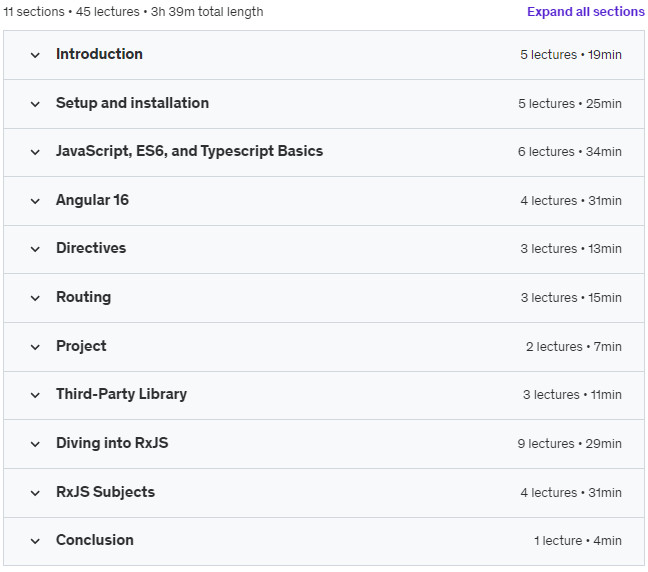
Task: Click '3 lectures • 15min' text
Action: [x=571, y=298]
